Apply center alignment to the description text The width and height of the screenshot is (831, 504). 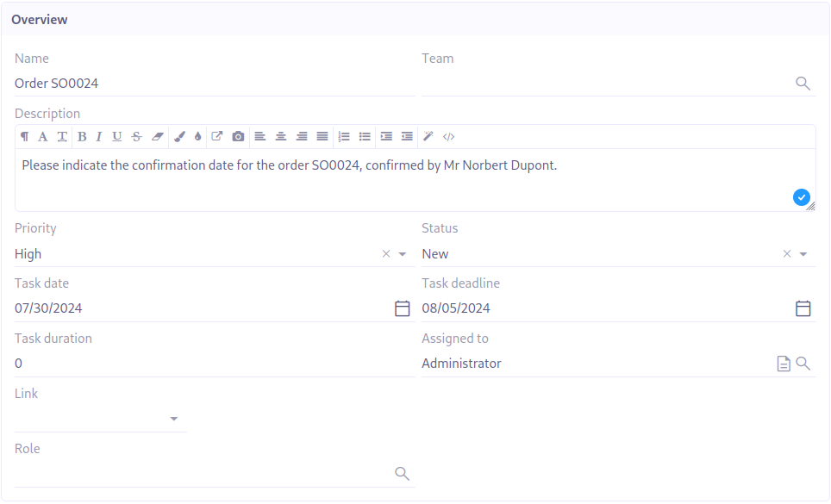(x=280, y=136)
